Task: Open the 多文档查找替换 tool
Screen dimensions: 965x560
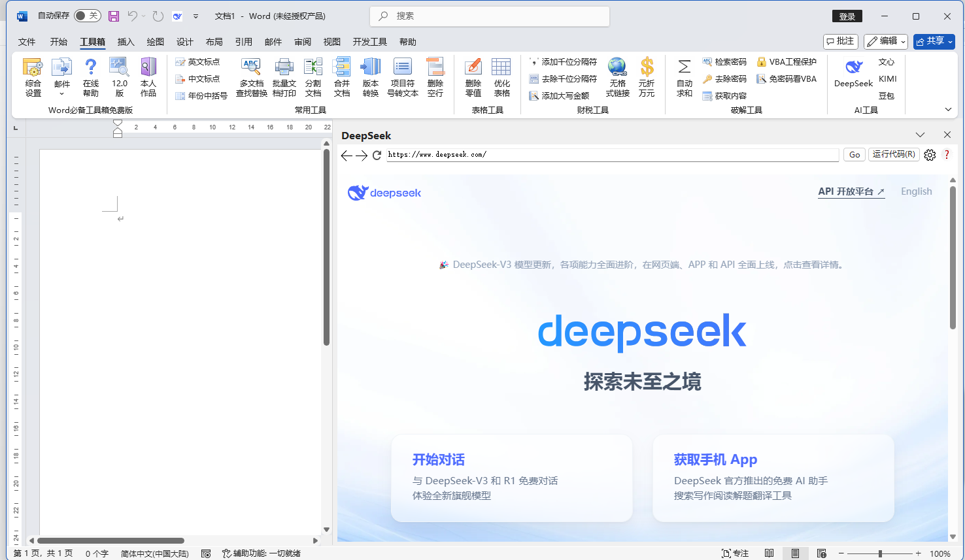Action: pyautogui.click(x=251, y=77)
